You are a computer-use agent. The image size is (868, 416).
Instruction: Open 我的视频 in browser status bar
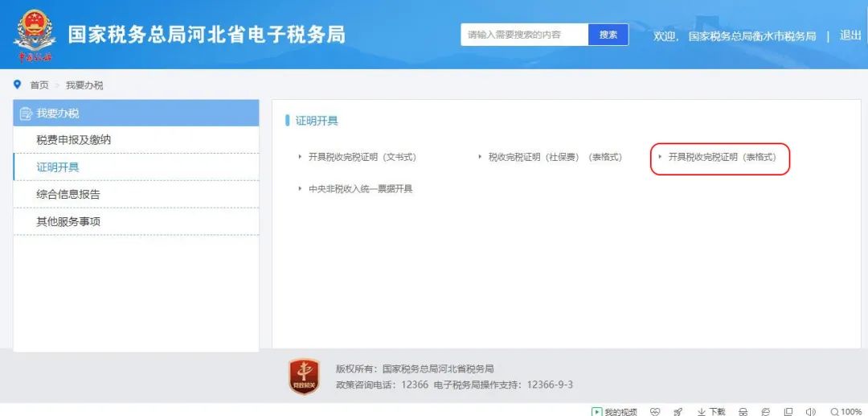(x=614, y=411)
